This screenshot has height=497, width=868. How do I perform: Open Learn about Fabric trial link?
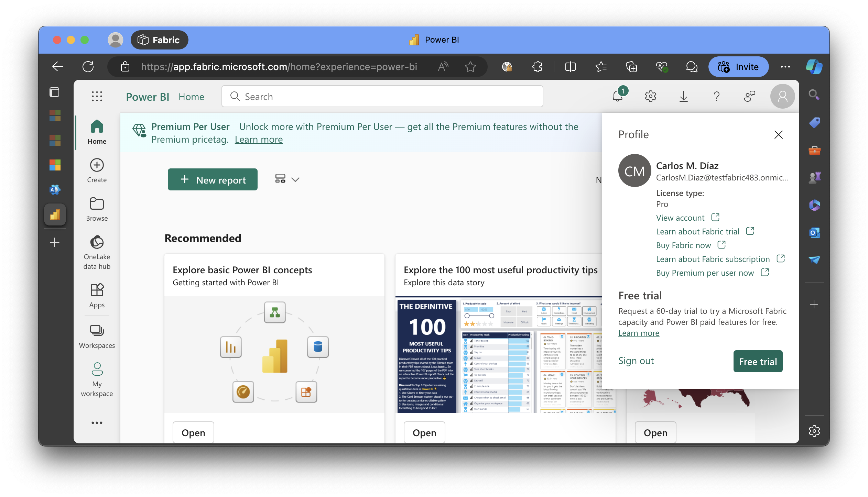[705, 231]
